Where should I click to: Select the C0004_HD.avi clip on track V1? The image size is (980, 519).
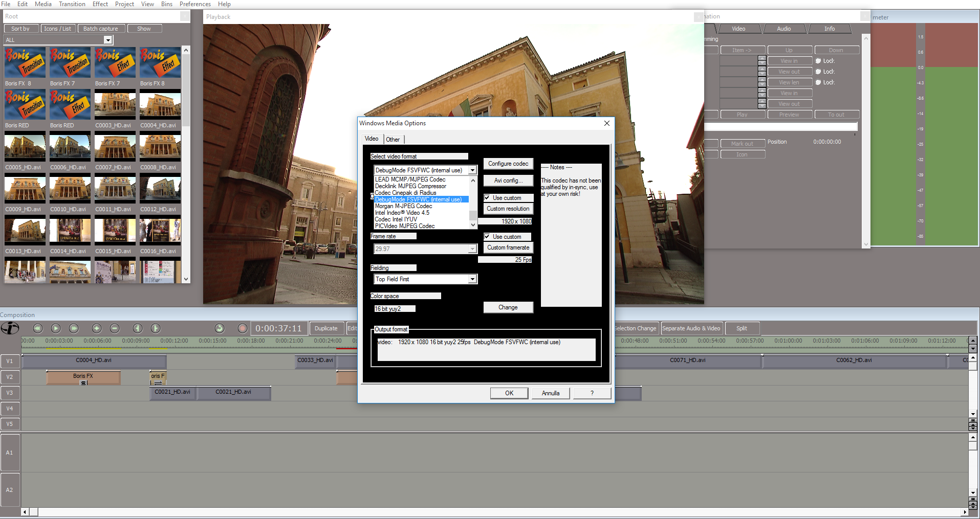coord(94,360)
